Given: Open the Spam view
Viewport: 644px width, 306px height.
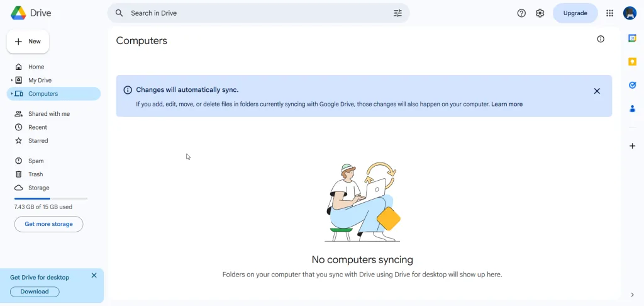Looking at the screenshot, I should (x=53, y=161).
